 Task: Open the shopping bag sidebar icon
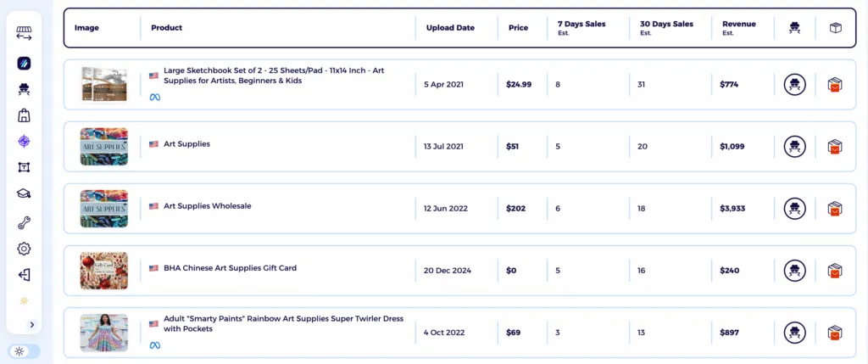tap(24, 115)
